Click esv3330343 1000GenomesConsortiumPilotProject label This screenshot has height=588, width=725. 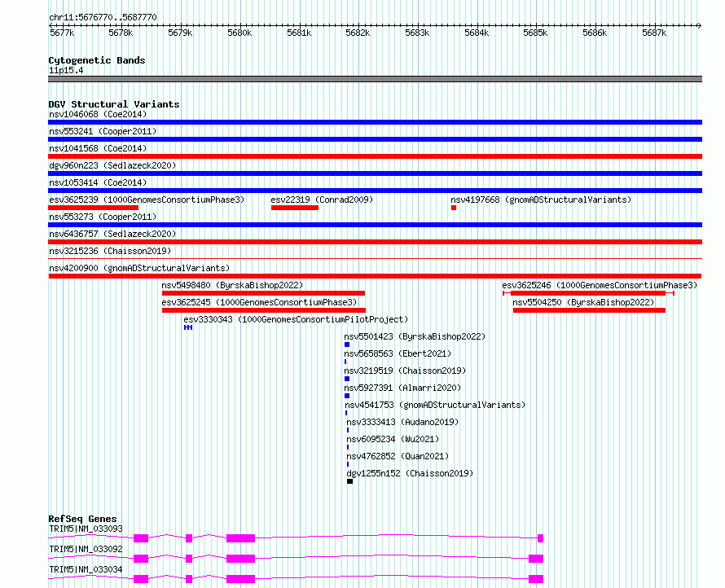(x=296, y=319)
